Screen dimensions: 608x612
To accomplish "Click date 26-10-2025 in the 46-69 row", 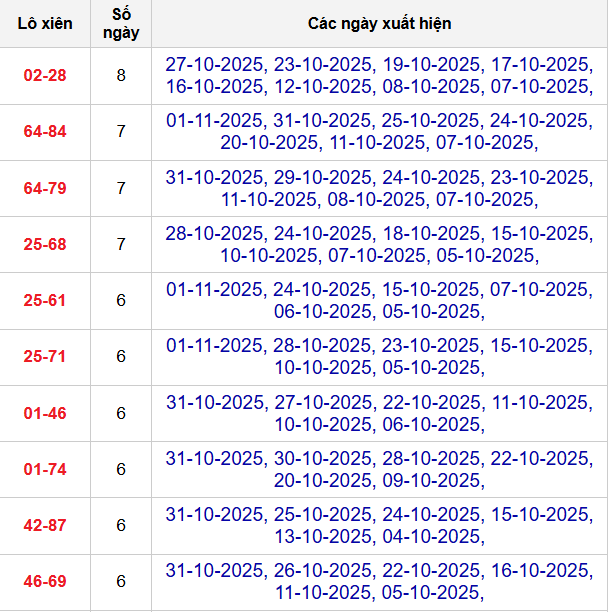I will click(x=322, y=570).
